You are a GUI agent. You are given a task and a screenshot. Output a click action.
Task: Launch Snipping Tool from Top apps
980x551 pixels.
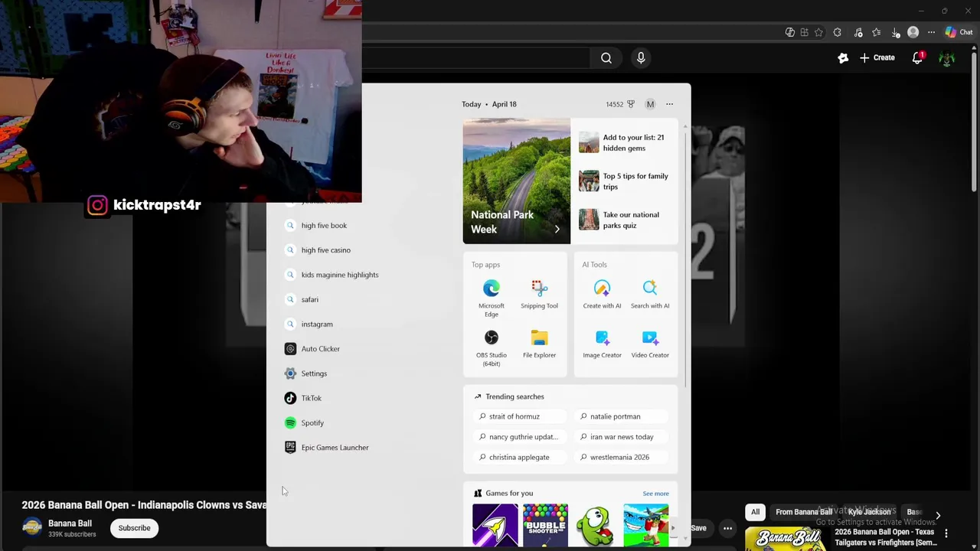[x=539, y=294]
